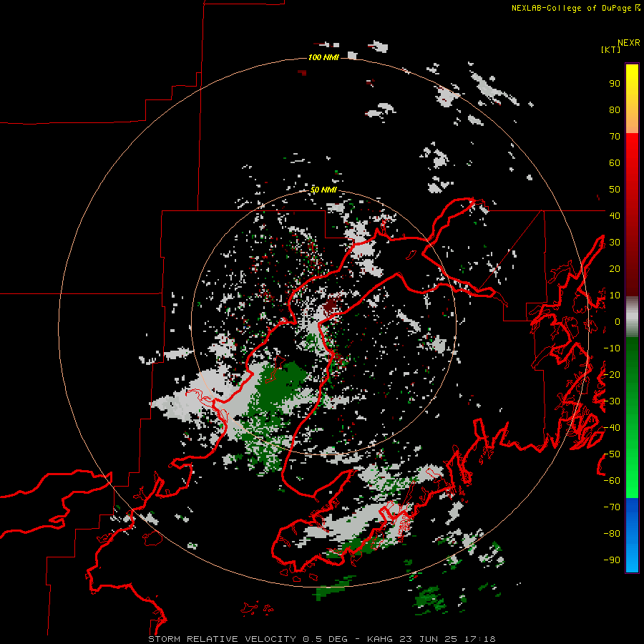The height and width of the screenshot is (644, 644).
Task: Click the -70 value on the velocity scale
Action: pos(612,507)
